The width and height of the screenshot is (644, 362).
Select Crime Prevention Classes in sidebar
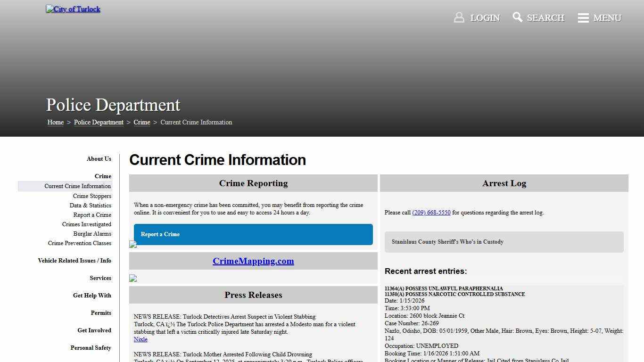pos(80,243)
